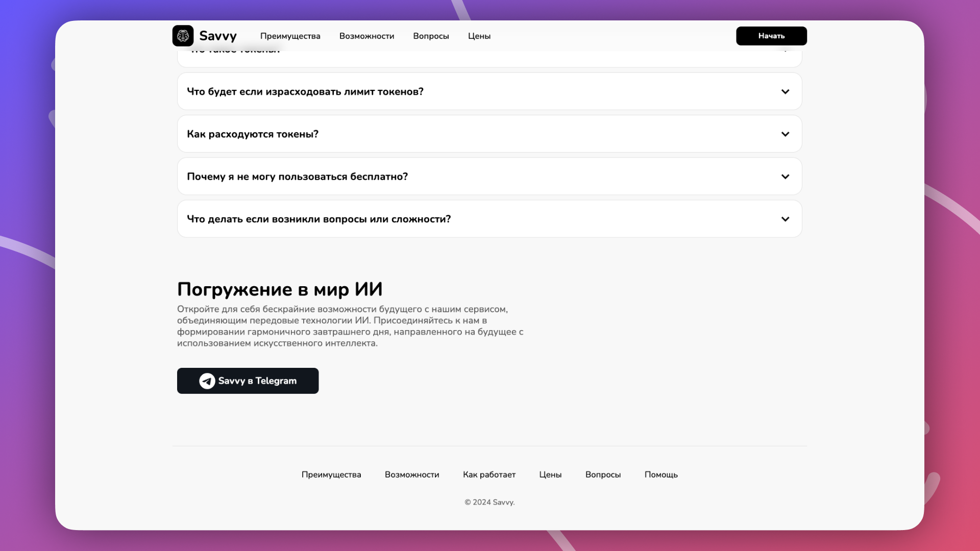980x551 pixels.
Task: Click the 'Savvy' brand name text
Action: (217, 36)
